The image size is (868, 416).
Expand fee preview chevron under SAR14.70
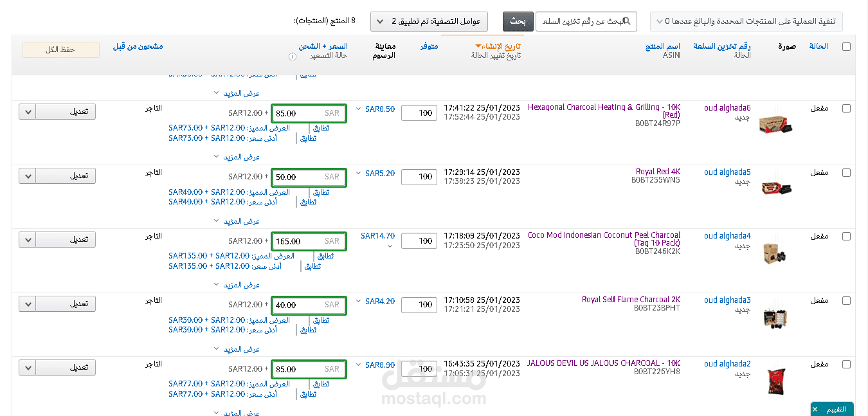pyautogui.click(x=390, y=246)
